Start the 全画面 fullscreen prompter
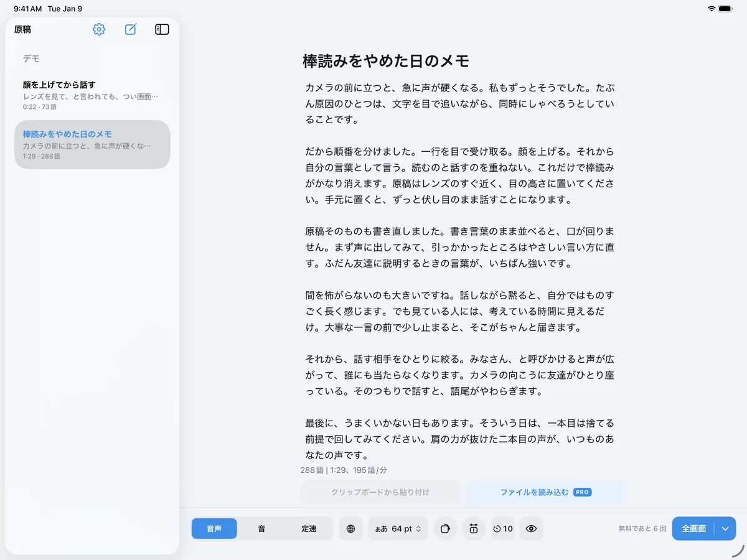Screen dimensions: 747x560 693,529
